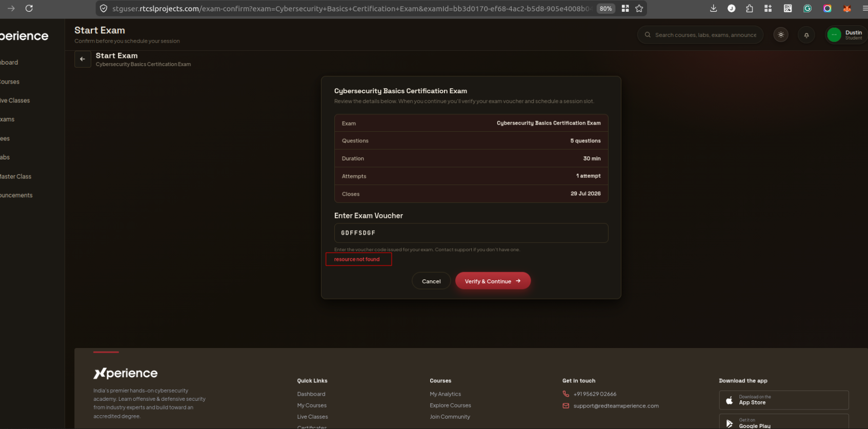
Task: Open footer Dashboard quick link
Action: (x=311, y=394)
